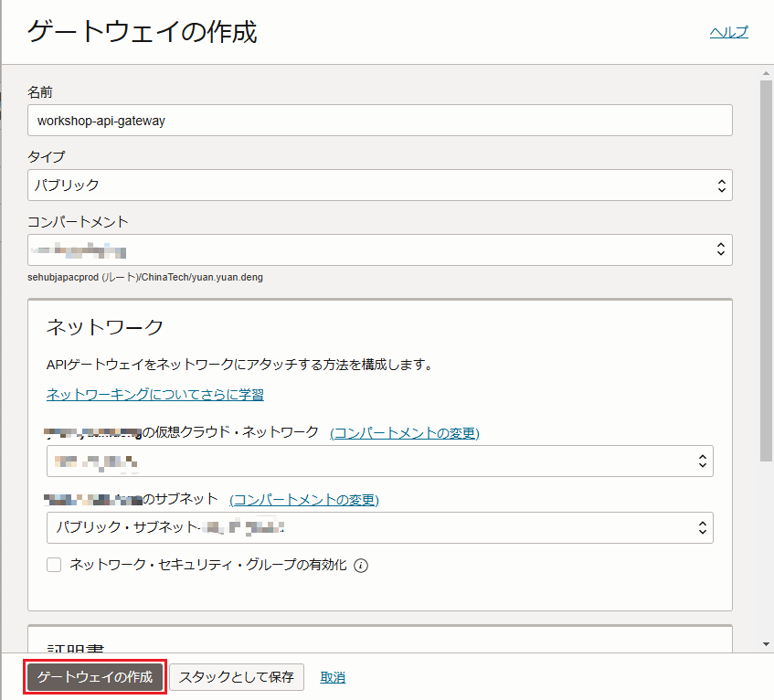Click コンパートメントの変更 next to 仮想クラウド・ネットワーク
Image resolution: width=774 pixels, height=700 pixels.
pyautogui.click(x=404, y=432)
